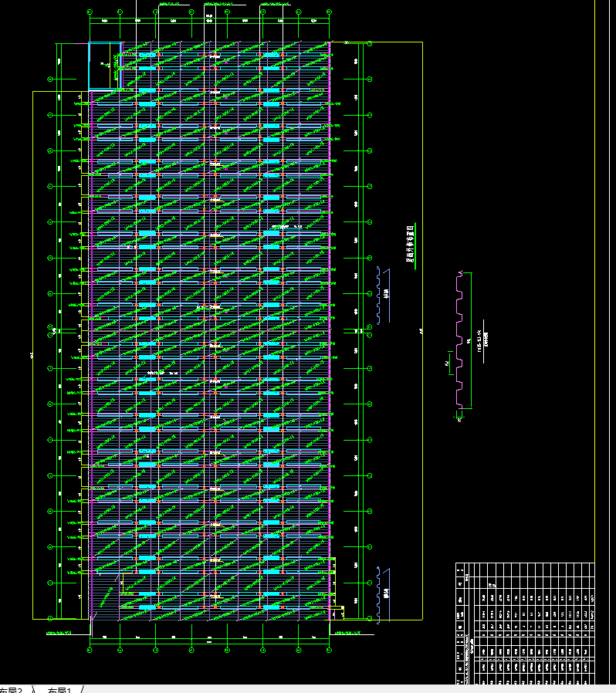Select the magenta corrugated panel profile section
The width and height of the screenshot is (616, 693).
pos(459,340)
